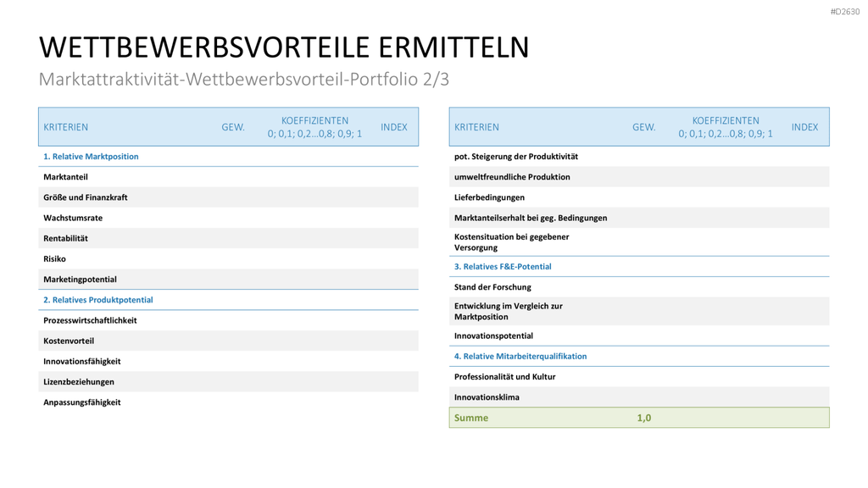
Task: Click 'pot. Steigerung der Produktivität' row
Action: (639, 157)
